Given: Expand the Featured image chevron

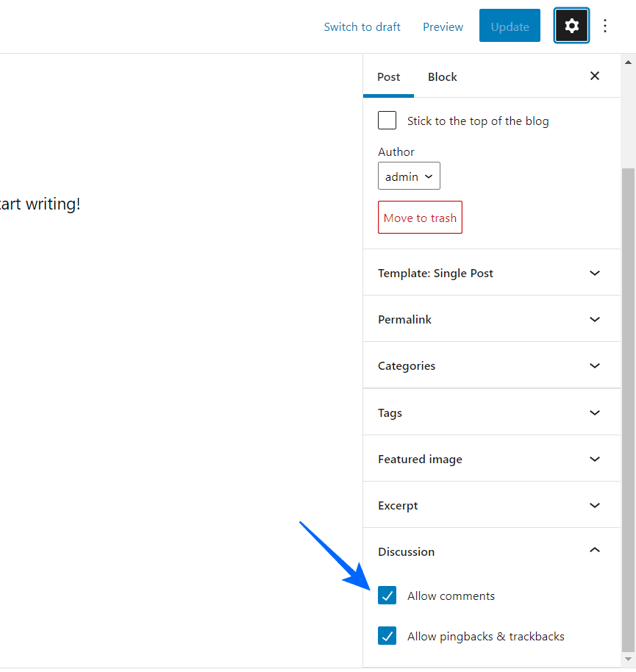Looking at the screenshot, I should coord(594,458).
